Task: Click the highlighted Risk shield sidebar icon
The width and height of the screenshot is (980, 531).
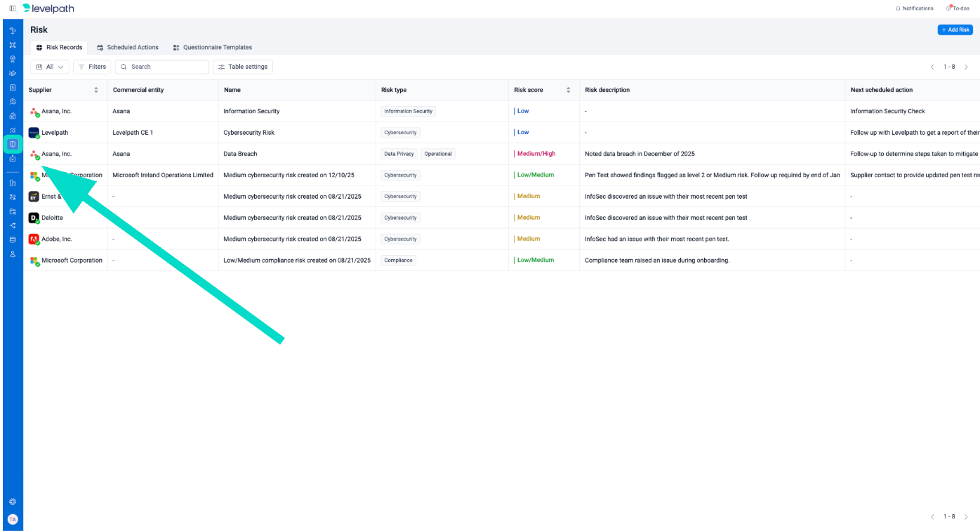Action: point(13,144)
